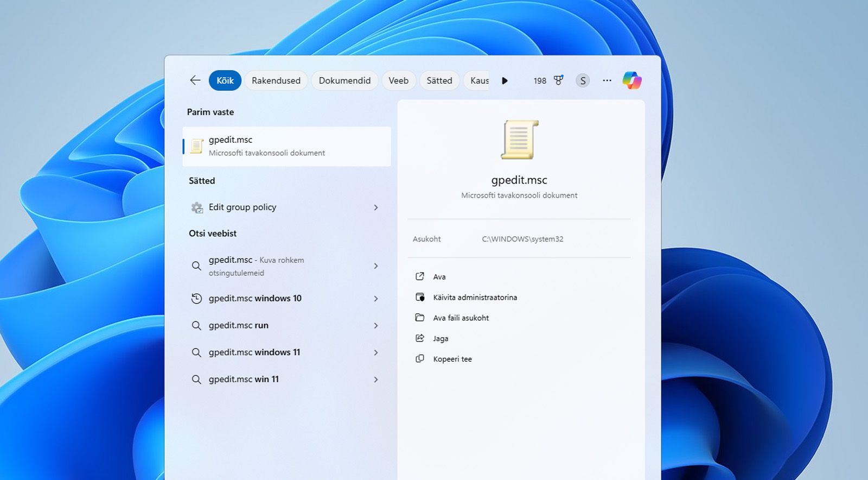Choose Ava faili asukoht

click(461, 318)
